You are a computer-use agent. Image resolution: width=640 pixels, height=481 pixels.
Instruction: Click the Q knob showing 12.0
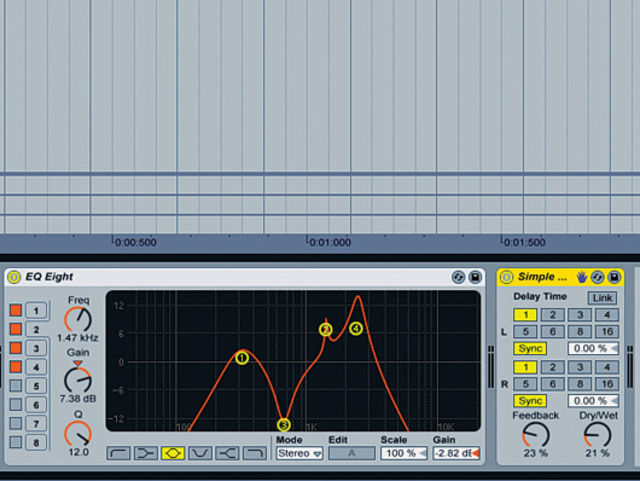coord(78,434)
